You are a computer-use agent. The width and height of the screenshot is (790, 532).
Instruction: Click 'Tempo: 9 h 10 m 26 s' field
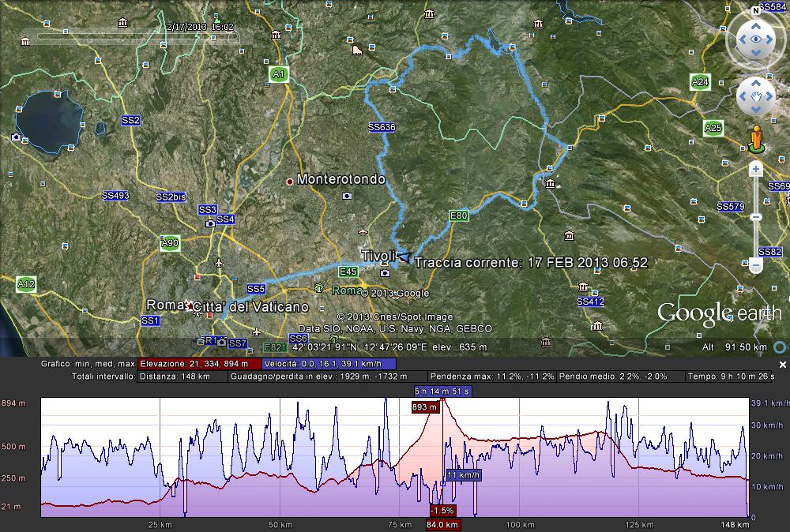pos(730,376)
